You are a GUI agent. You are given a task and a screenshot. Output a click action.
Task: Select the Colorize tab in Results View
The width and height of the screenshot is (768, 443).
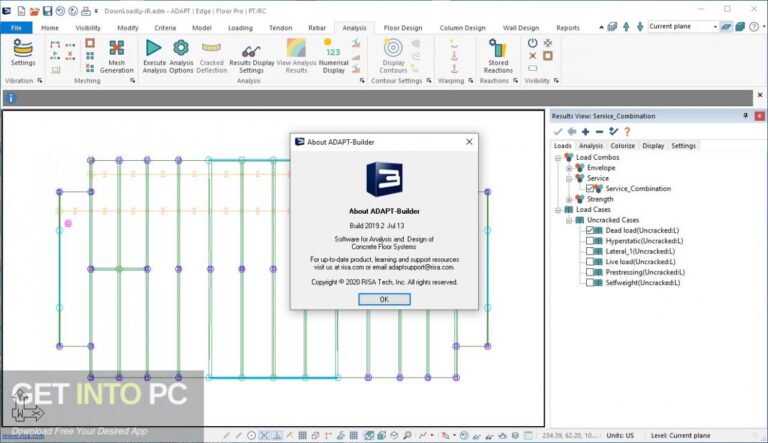(623, 146)
